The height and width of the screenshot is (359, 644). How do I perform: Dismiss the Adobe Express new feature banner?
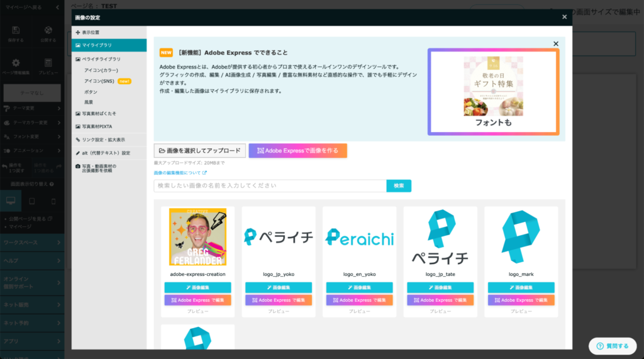pyautogui.click(x=555, y=44)
